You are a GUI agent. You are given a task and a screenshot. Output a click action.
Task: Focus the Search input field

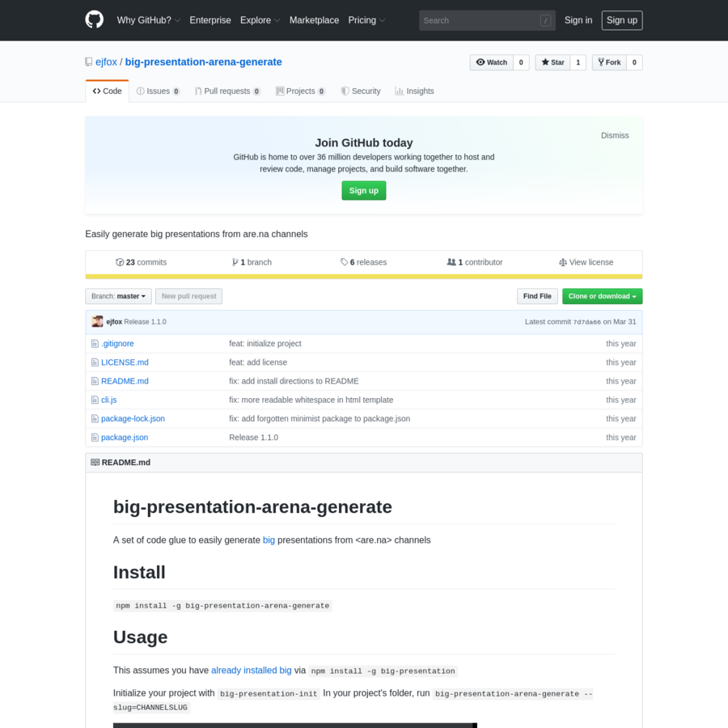487,20
